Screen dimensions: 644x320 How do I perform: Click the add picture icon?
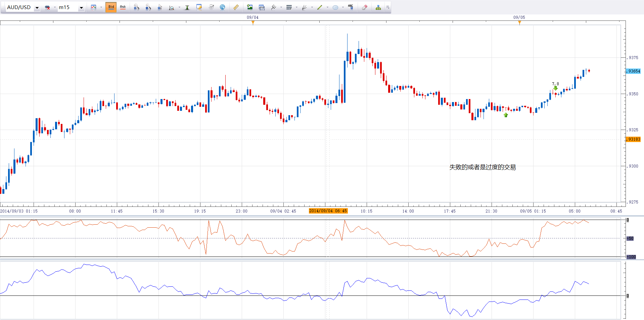[x=250, y=7]
